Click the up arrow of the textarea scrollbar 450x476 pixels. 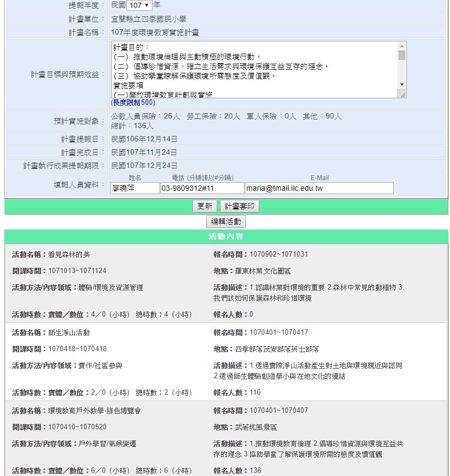pos(402,46)
